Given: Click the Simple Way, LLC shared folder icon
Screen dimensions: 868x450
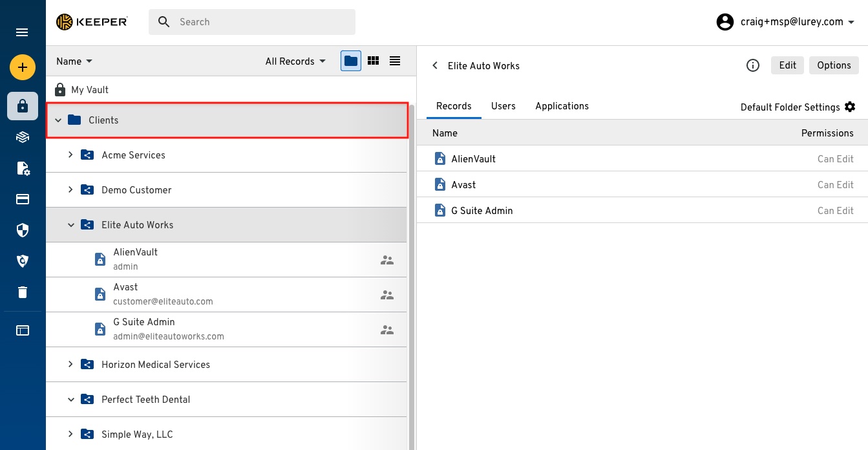Looking at the screenshot, I should [x=87, y=434].
